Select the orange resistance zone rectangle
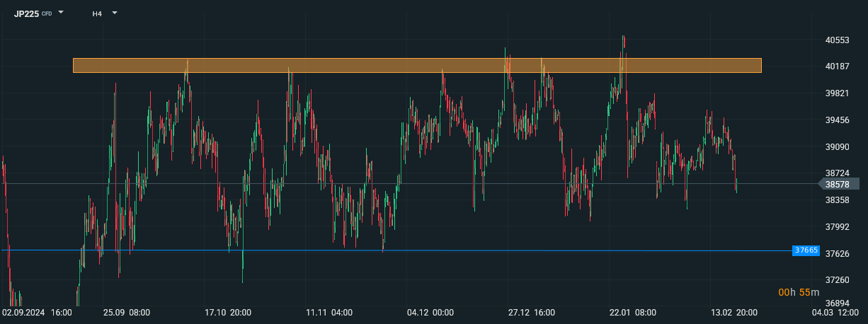This screenshot has height=324, width=868. click(417, 65)
